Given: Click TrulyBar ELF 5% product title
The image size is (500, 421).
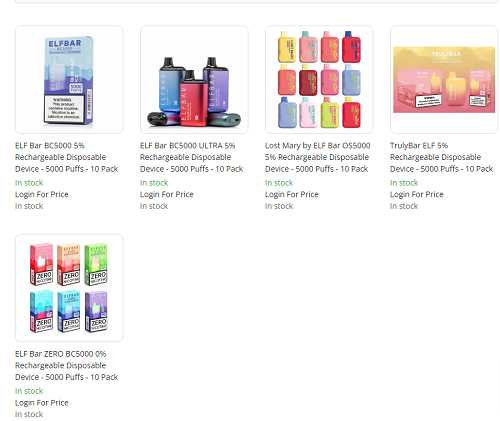Looking at the screenshot, I should [442, 157].
